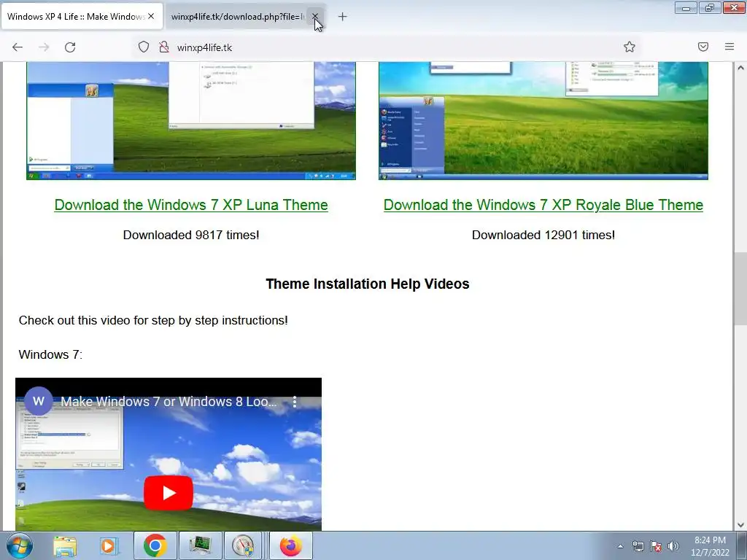Open a new browser tab

coord(342,17)
